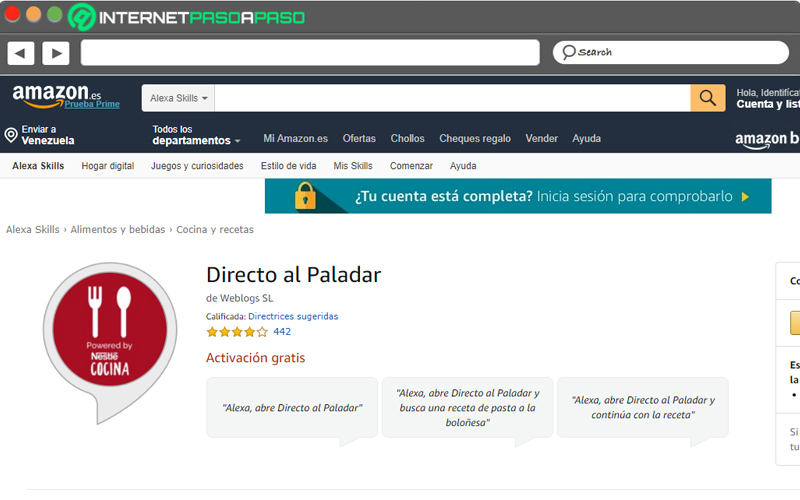Image resolution: width=800 pixels, height=500 pixels.
Task: Select the Comenzar tab
Action: [411, 166]
